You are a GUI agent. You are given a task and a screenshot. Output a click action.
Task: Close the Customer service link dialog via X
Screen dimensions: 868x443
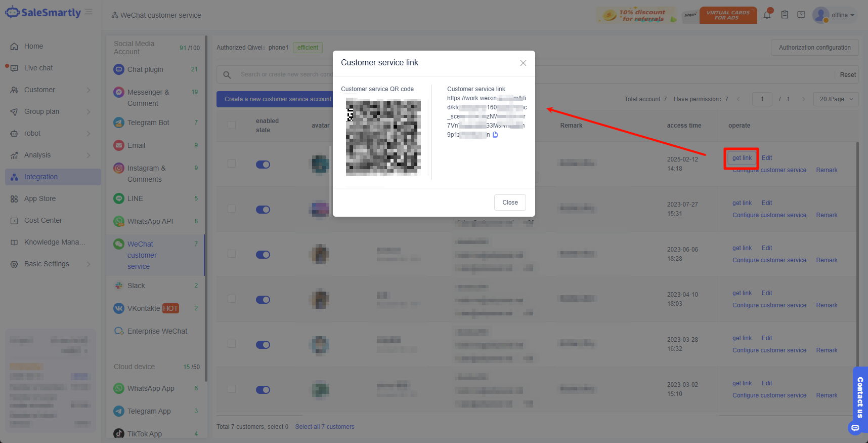523,63
